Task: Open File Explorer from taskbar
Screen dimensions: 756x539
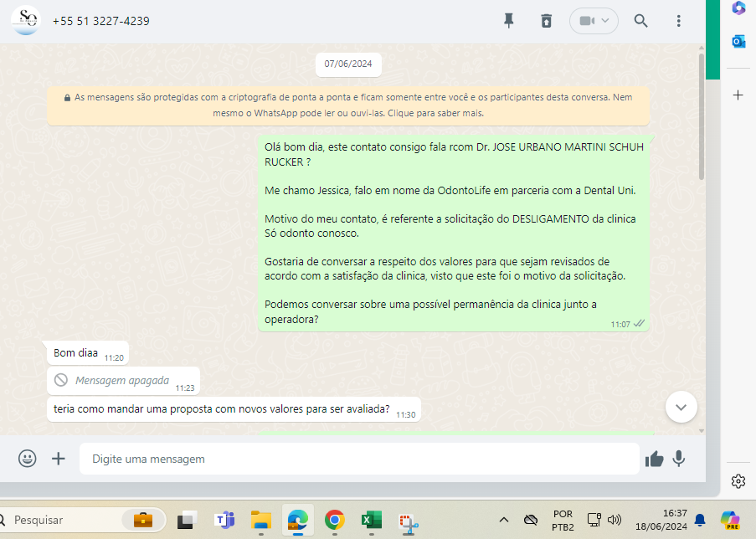Action: pyautogui.click(x=261, y=521)
